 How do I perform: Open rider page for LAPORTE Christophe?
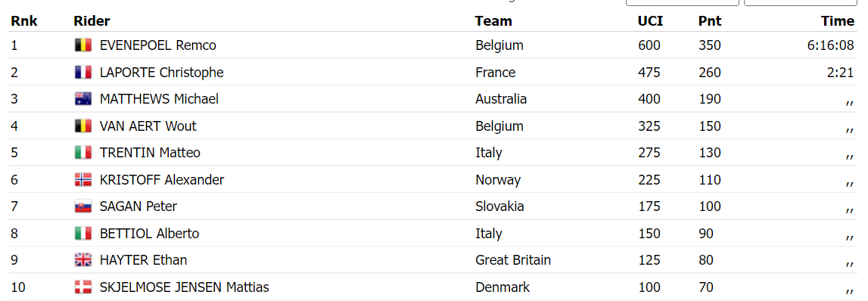coord(162,73)
